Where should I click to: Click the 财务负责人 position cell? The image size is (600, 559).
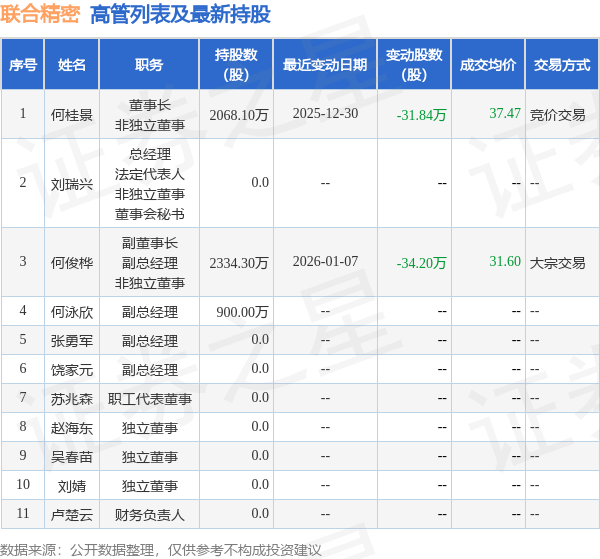point(150,514)
